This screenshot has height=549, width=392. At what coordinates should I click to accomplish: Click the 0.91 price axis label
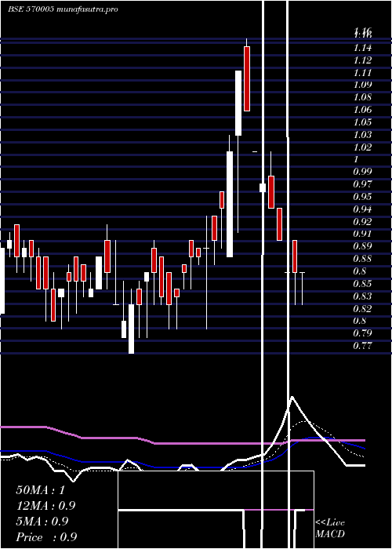(x=362, y=234)
